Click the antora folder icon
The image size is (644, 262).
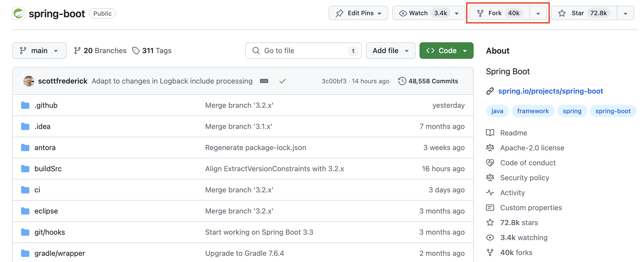click(25, 148)
